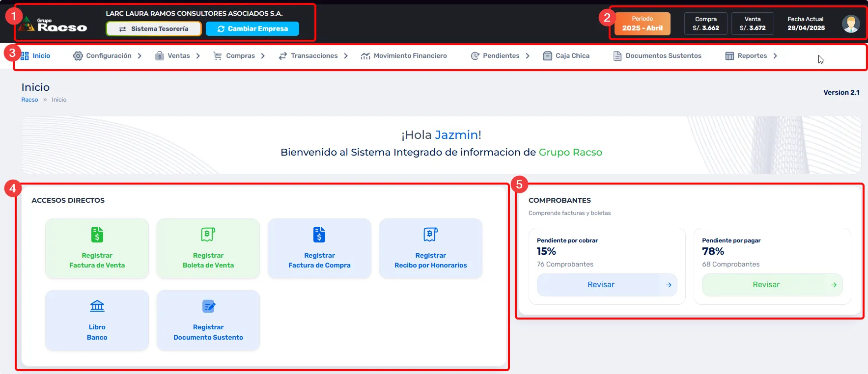Click the Registrar Factura de Compra icon
This screenshot has width=868, height=374.
pos(319,235)
